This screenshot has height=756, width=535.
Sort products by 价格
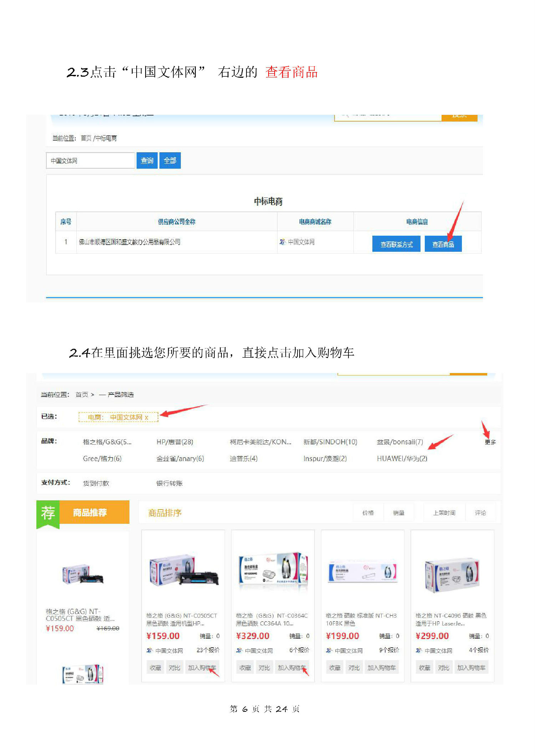click(368, 513)
